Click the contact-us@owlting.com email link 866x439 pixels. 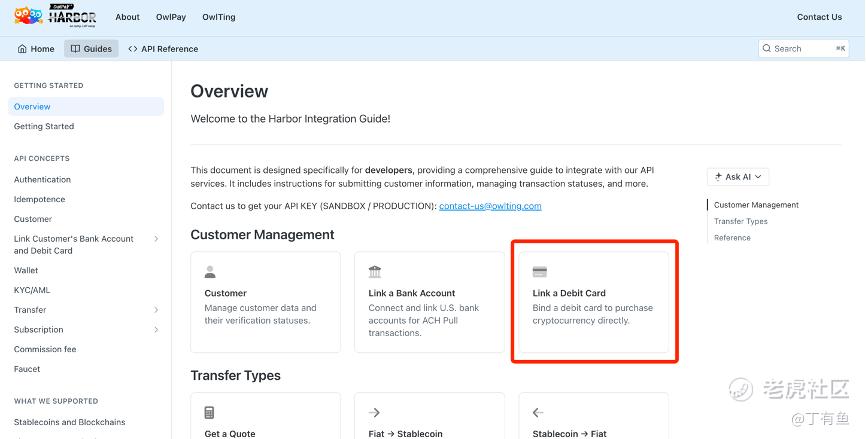[x=490, y=206]
